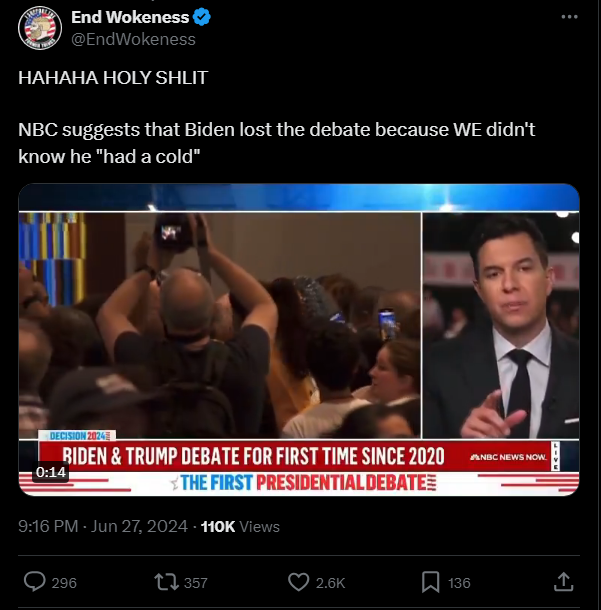Open the End Wokeness display name
The width and height of the screenshot is (601, 610).
click(x=130, y=17)
